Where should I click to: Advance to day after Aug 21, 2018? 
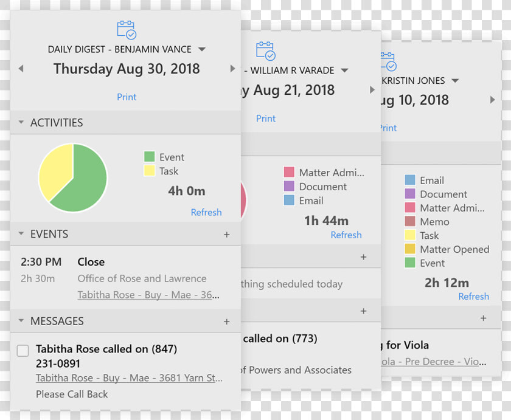[372, 90]
